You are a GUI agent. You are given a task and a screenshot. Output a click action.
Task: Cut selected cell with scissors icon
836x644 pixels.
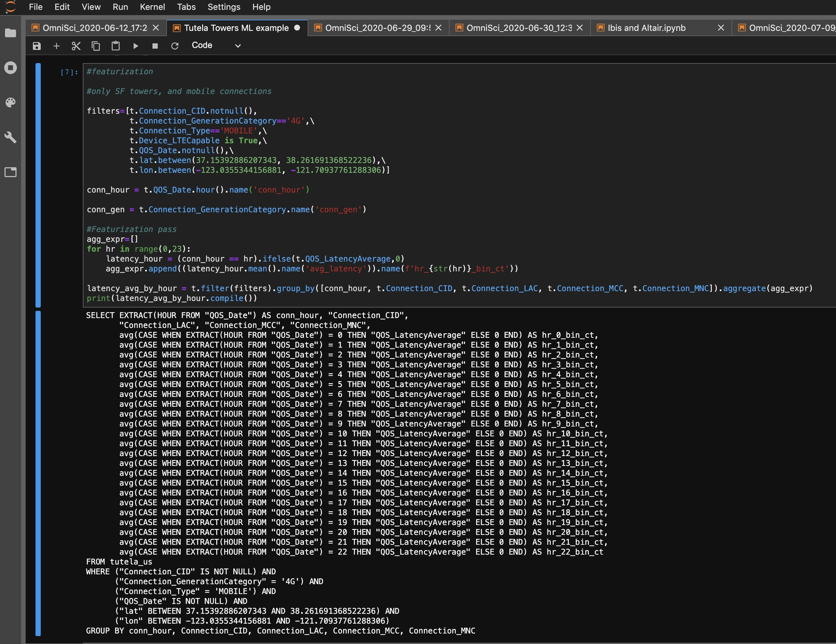(x=76, y=46)
